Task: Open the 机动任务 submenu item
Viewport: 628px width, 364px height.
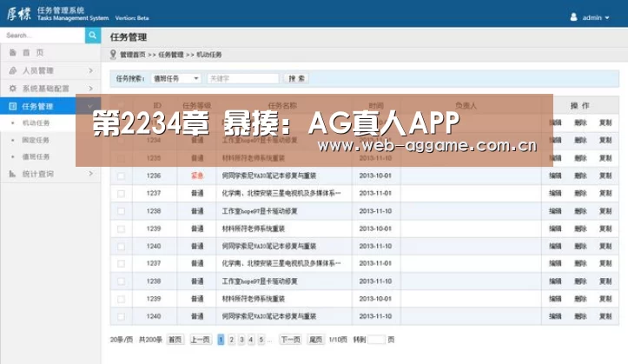Action: [x=36, y=123]
